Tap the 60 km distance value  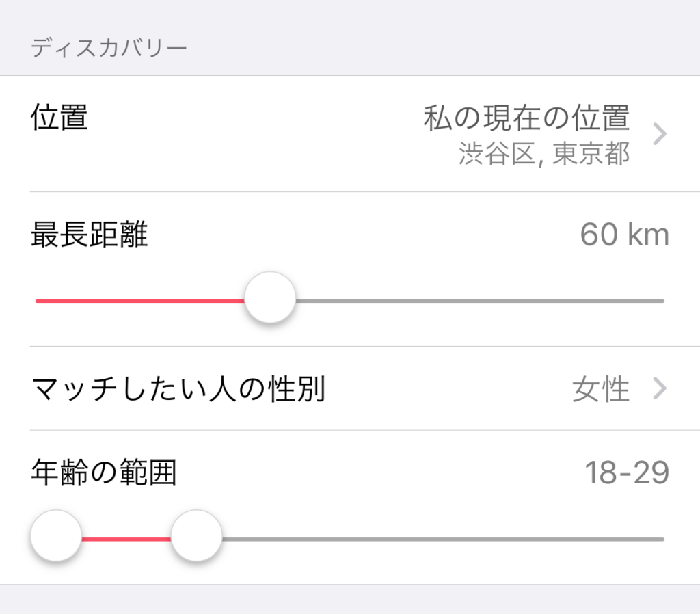624,236
